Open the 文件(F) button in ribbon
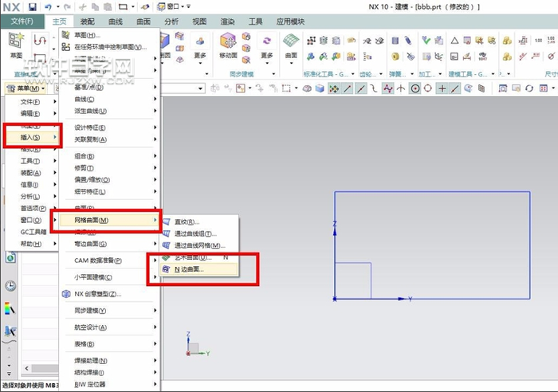Viewport: 558px width, 392px height. point(22,22)
